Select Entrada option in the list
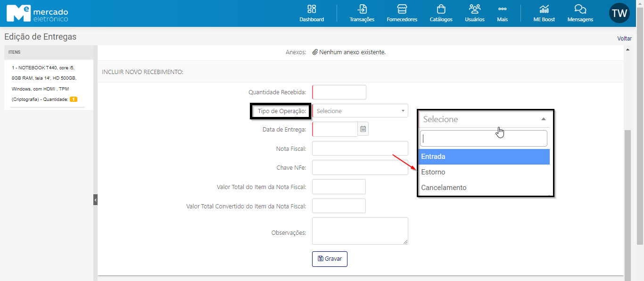Viewport: 644px width, 281px height. point(484,157)
